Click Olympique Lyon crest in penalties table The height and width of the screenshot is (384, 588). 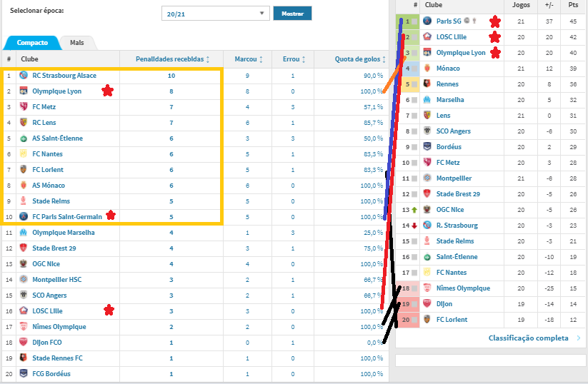point(24,91)
